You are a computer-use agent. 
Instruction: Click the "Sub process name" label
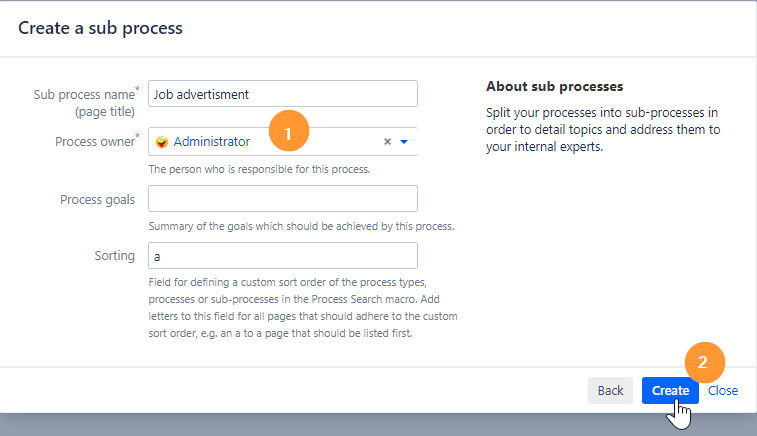(84, 94)
